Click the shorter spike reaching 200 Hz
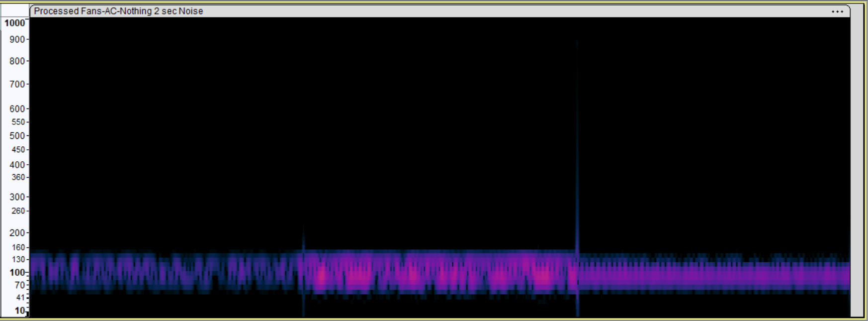 click(303, 239)
